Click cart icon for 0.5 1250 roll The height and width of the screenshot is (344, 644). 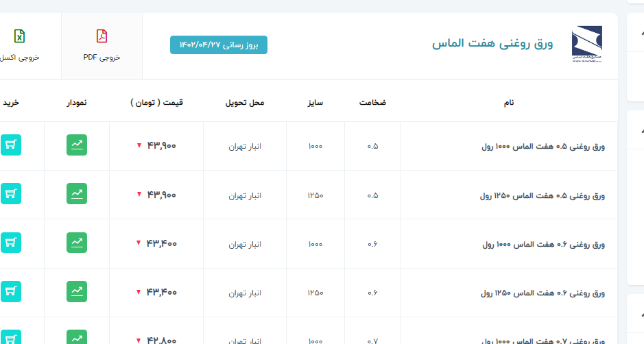pos(11,194)
